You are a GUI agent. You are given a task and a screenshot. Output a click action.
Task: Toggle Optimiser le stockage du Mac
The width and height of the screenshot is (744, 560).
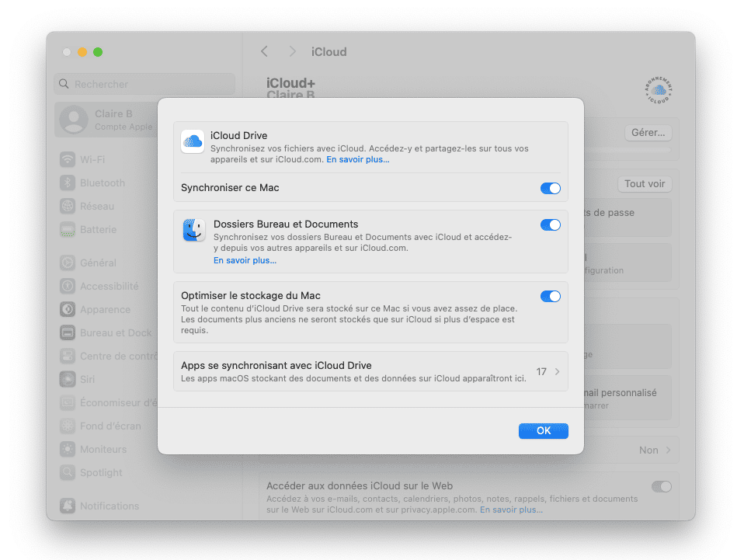click(551, 297)
